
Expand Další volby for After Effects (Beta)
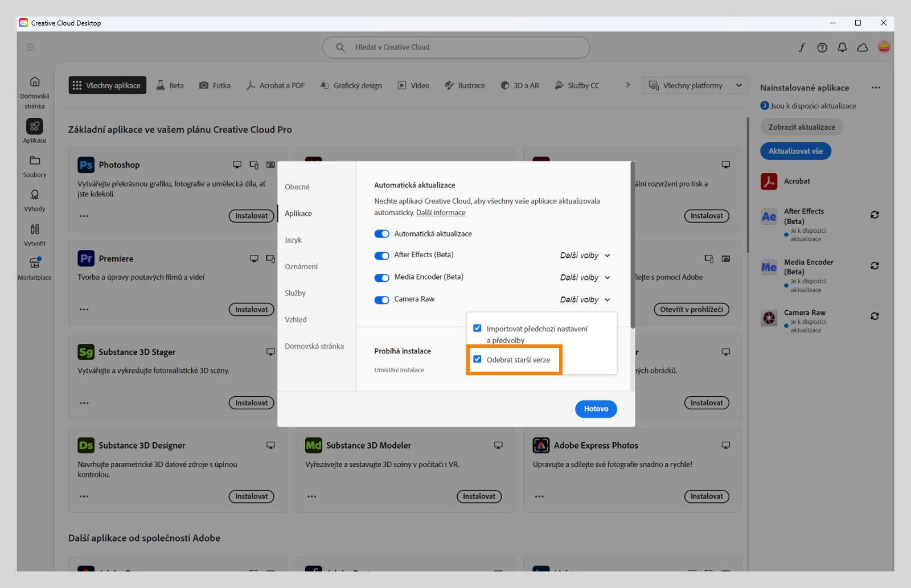pyautogui.click(x=585, y=256)
